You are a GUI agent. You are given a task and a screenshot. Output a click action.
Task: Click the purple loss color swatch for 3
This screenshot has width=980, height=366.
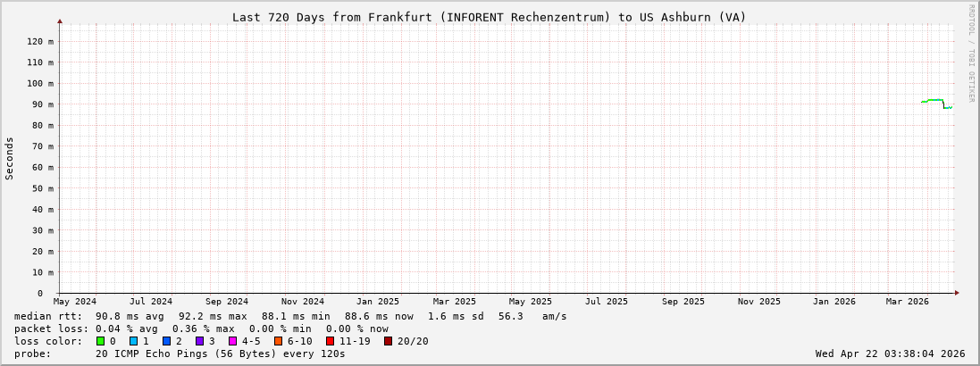tap(200, 341)
